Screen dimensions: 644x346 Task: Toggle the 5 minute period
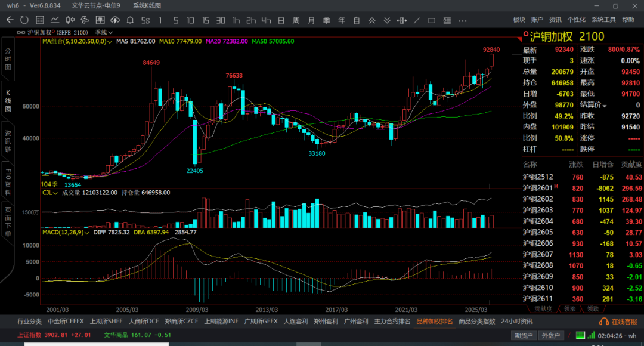coord(175,20)
